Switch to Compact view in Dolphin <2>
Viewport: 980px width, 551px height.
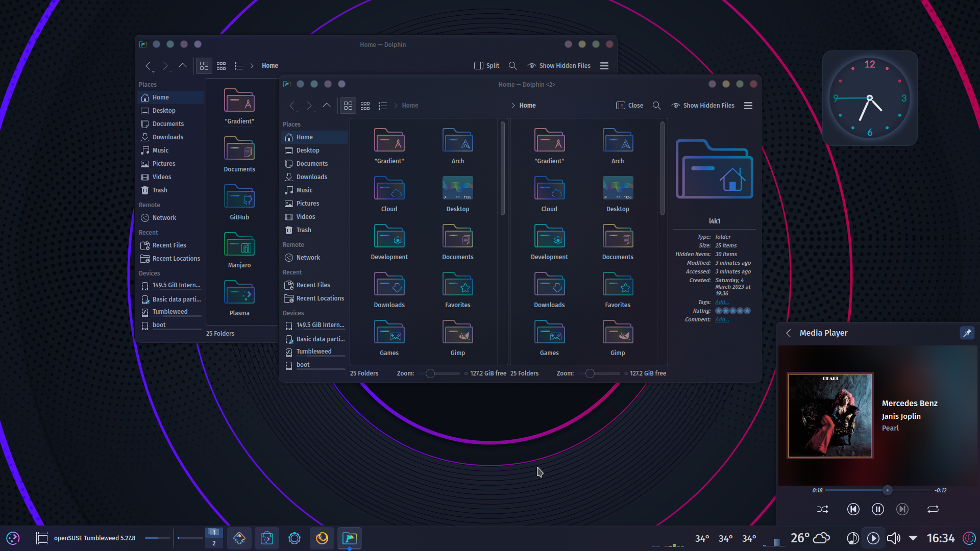[x=365, y=106]
